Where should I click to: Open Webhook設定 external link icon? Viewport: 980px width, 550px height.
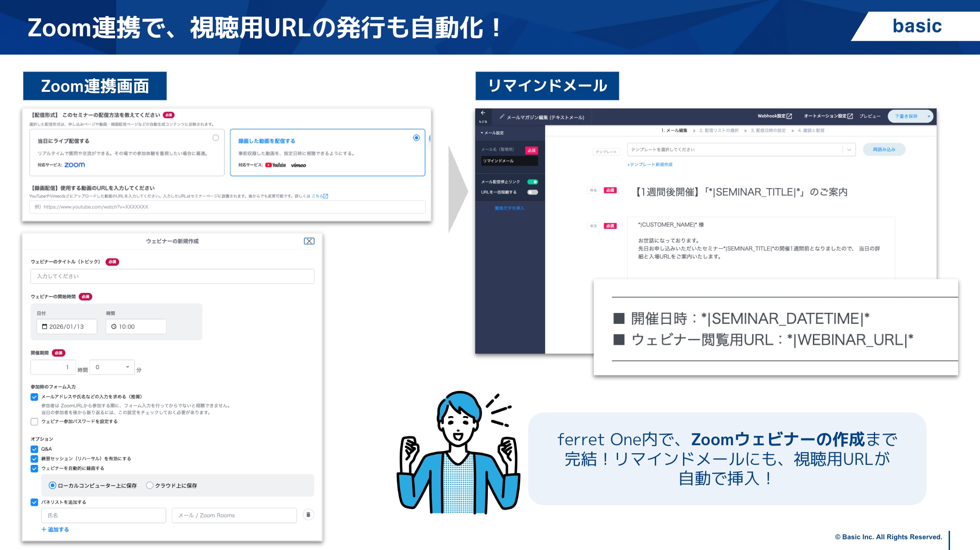[789, 116]
